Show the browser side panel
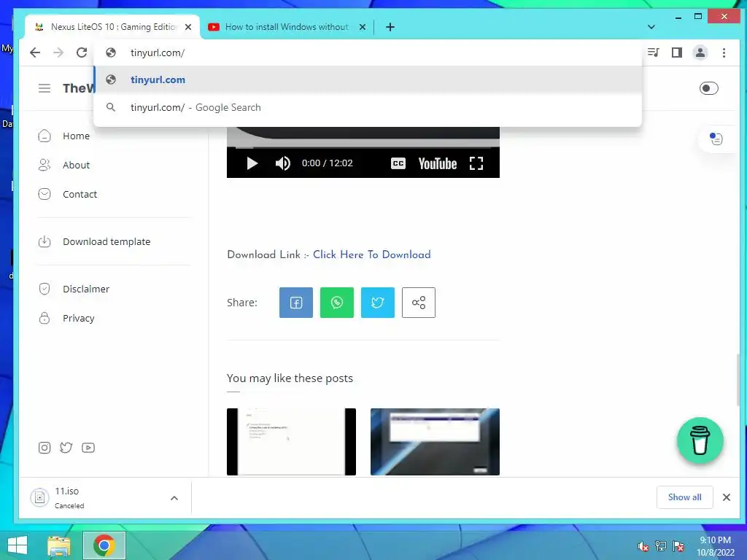Viewport: 747px width, 560px height. click(x=676, y=52)
